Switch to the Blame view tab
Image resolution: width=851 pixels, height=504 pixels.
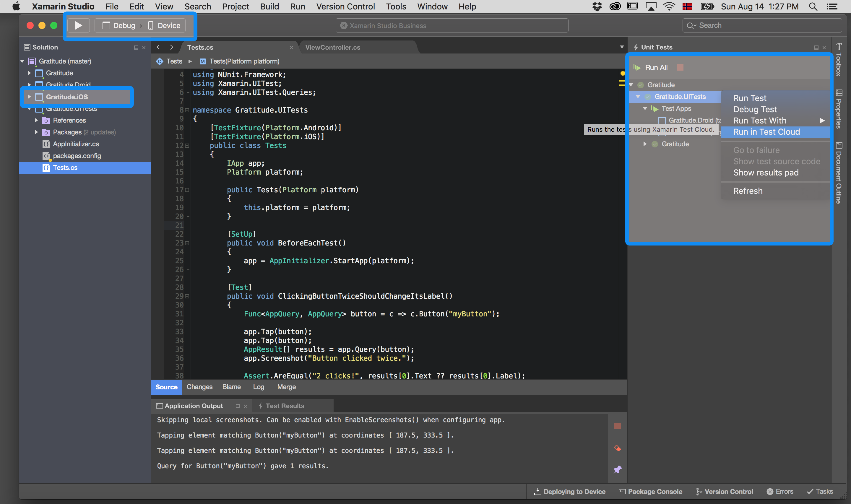tap(231, 387)
